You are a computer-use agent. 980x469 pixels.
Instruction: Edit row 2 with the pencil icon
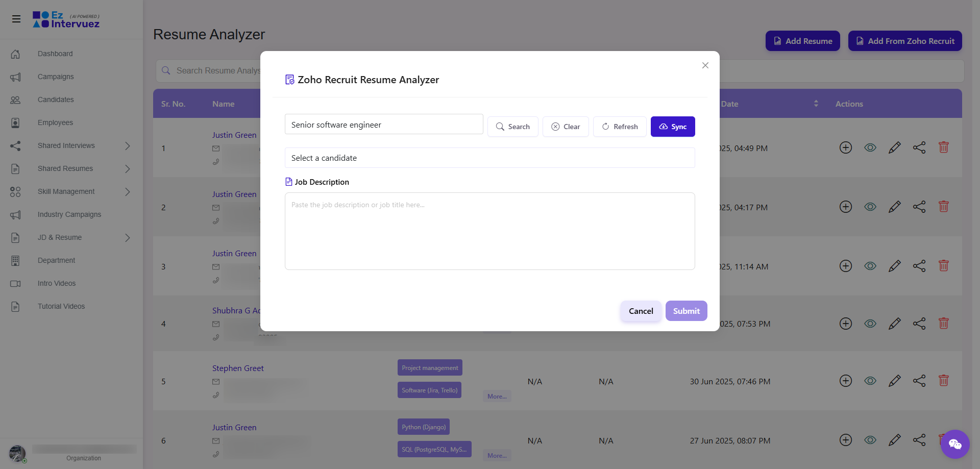[895, 207]
